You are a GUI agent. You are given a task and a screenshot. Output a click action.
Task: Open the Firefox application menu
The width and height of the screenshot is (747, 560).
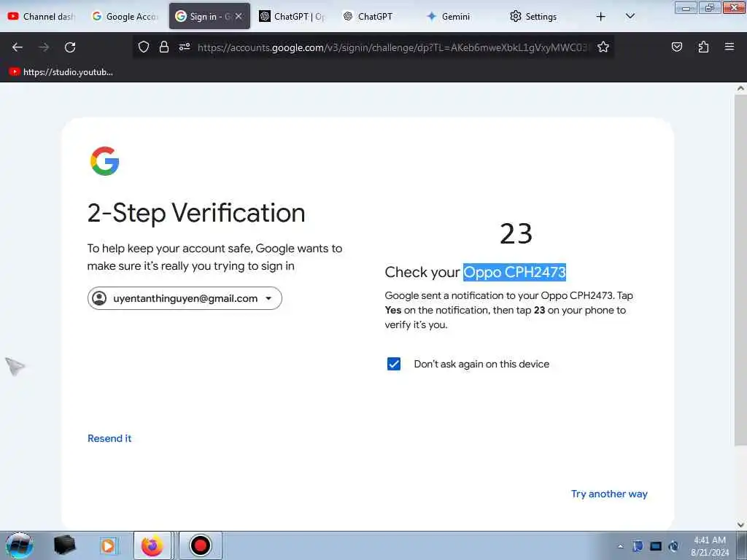pyautogui.click(x=729, y=47)
